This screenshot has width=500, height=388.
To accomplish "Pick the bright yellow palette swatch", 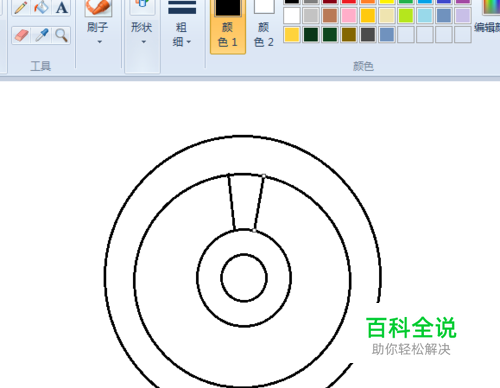I will [x=387, y=1].
